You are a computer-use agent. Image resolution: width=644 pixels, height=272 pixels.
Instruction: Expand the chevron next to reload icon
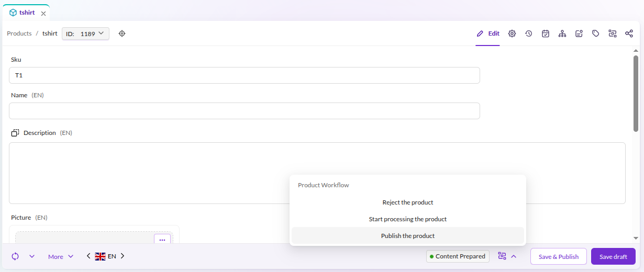point(32,256)
